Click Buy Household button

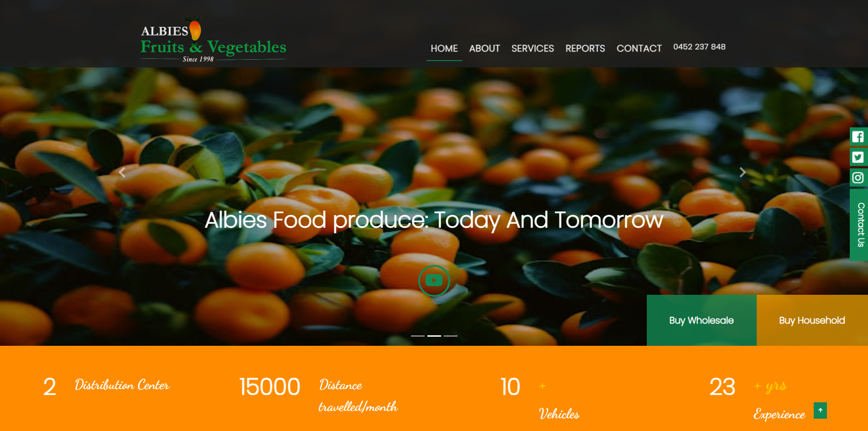click(x=812, y=320)
